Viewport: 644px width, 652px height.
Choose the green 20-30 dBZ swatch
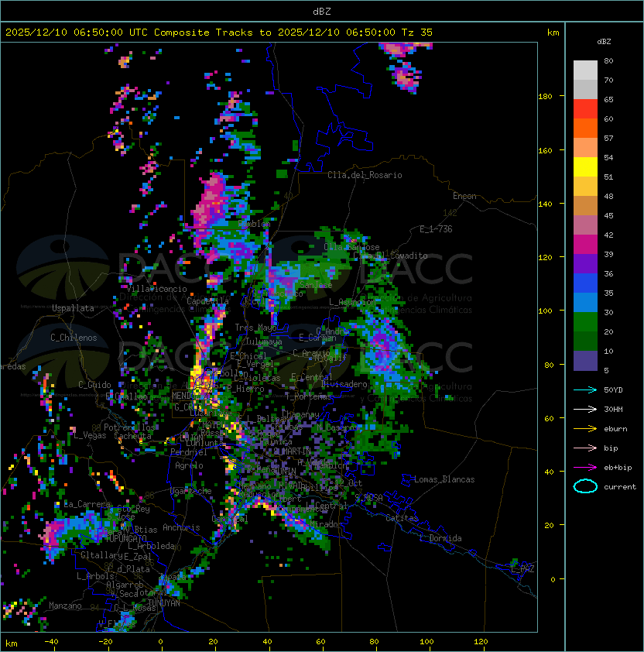point(585,322)
